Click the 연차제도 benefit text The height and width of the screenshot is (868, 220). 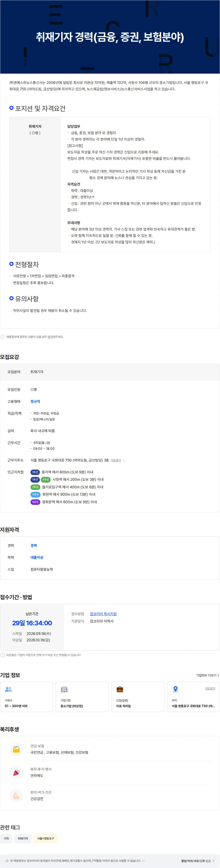pyautogui.click(x=37, y=775)
